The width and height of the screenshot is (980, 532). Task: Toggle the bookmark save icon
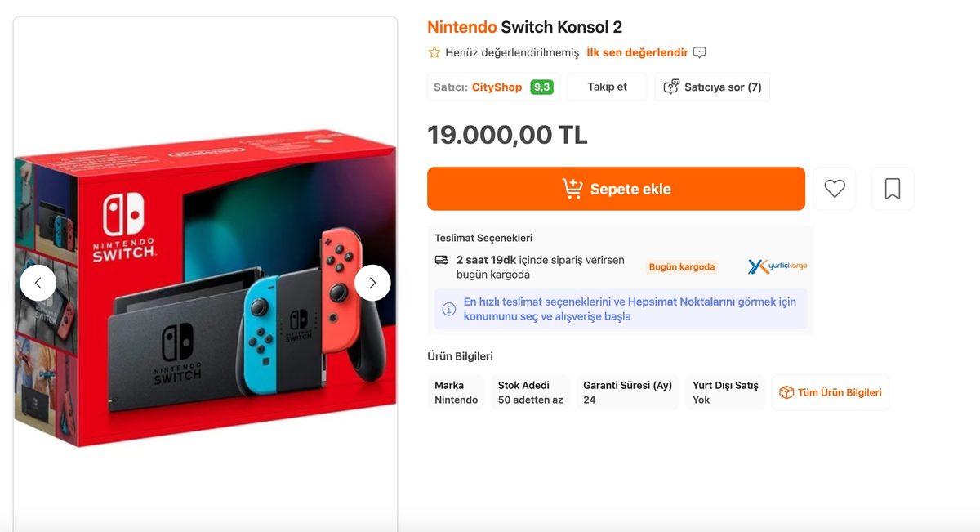click(x=892, y=188)
